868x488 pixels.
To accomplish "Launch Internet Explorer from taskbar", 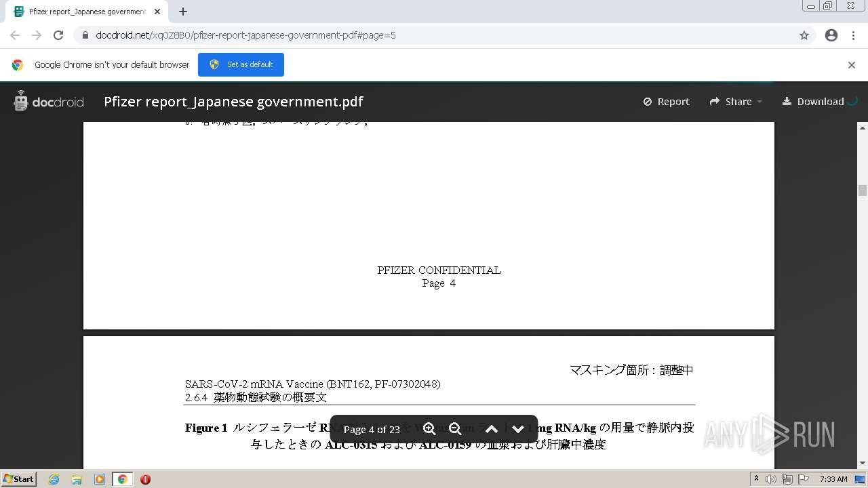I will (x=54, y=479).
